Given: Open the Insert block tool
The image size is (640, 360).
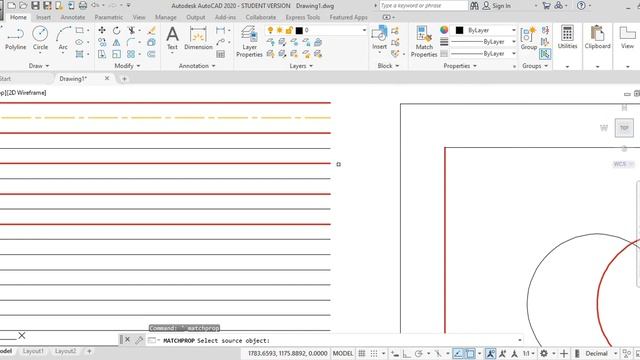Looking at the screenshot, I should (x=379, y=38).
